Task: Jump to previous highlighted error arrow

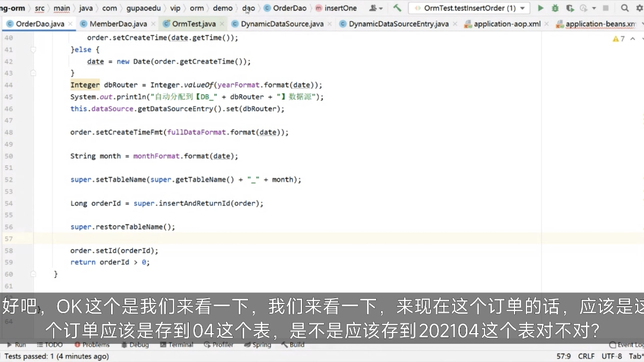Action: click(x=633, y=39)
